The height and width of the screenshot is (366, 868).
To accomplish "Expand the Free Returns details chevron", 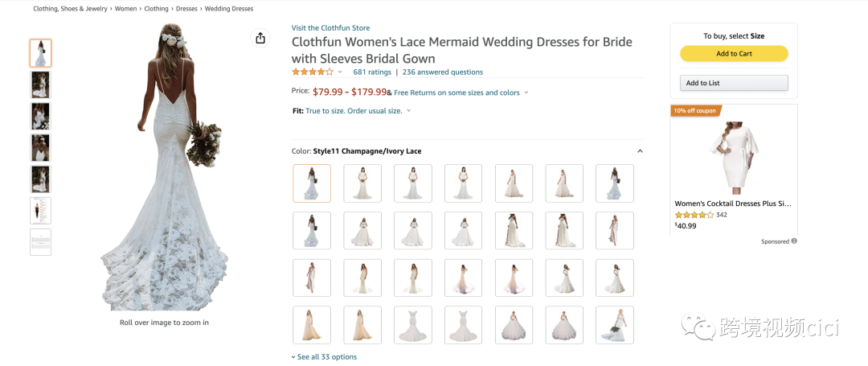I will click(x=526, y=93).
